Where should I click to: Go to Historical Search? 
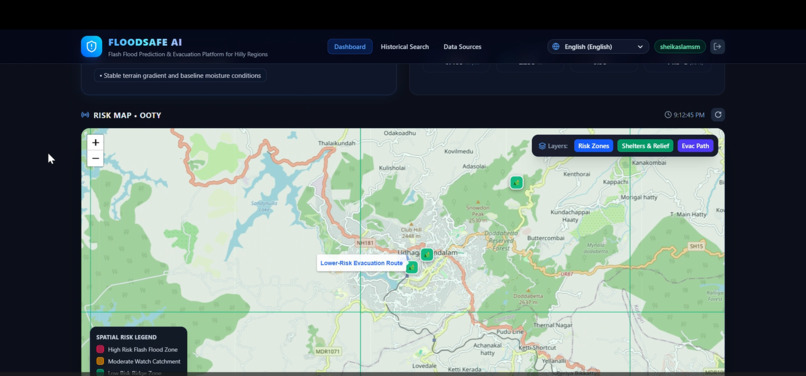point(405,47)
